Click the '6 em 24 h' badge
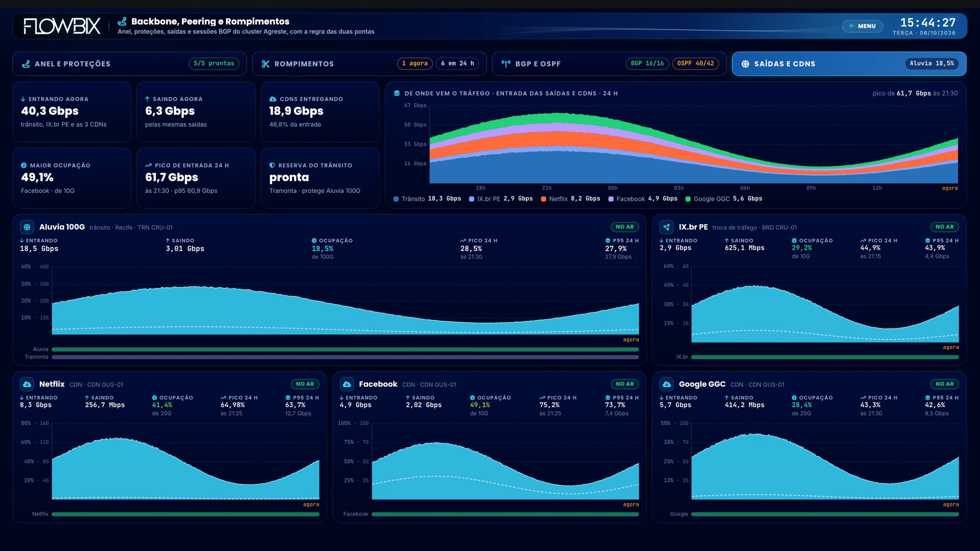Screen dimensions: 980x551 tap(457, 64)
